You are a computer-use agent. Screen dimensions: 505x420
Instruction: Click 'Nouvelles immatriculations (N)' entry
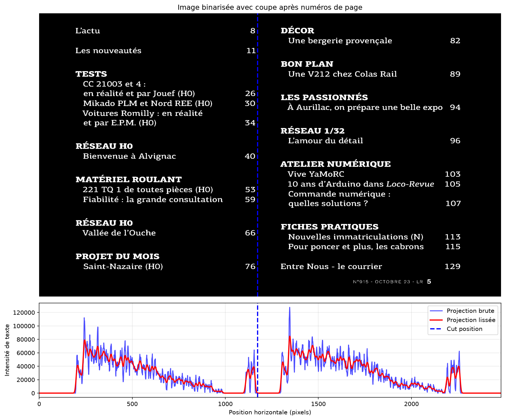click(x=356, y=237)
